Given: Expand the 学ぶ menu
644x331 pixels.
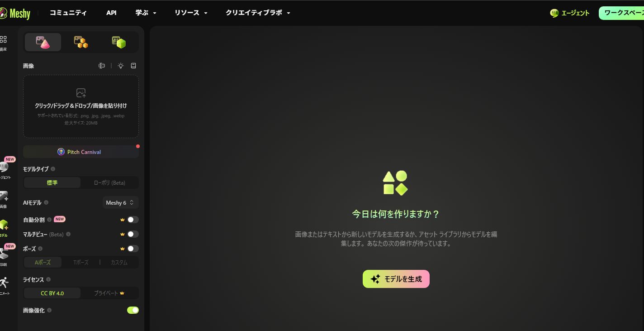Looking at the screenshot, I should (x=146, y=13).
